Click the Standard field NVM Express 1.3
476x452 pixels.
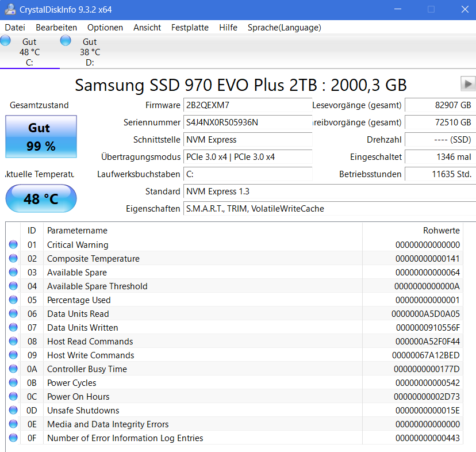click(x=329, y=191)
